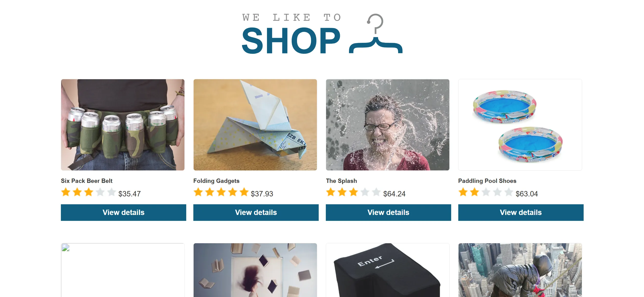Click the broken image icon placeholder
This screenshot has height=297, width=644.
66,248
